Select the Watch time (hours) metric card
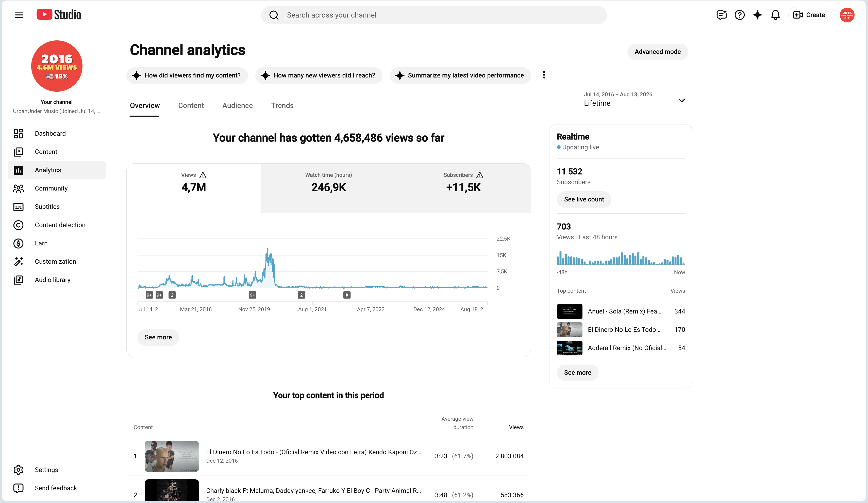The width and height of the screenshot is (868, 503). pyautogui.click(x=329, y=188)
